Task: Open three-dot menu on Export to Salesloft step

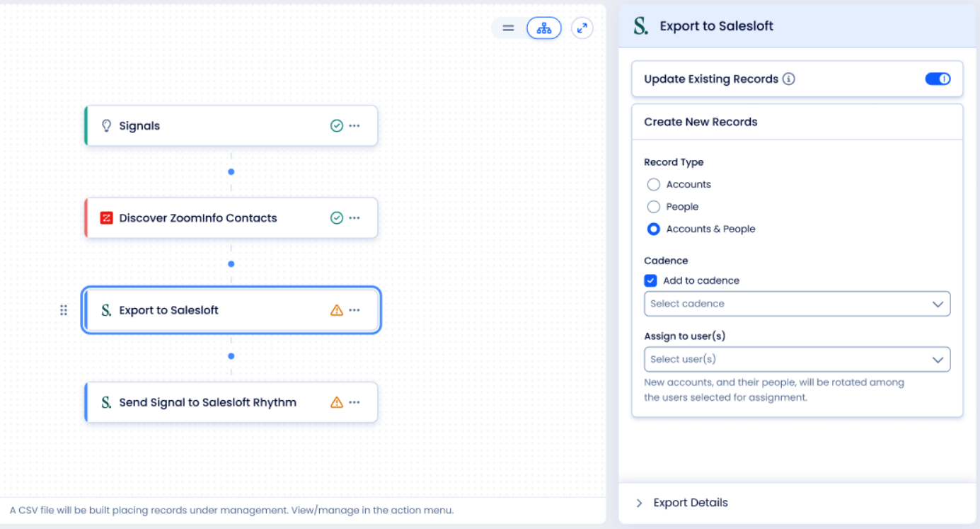Action: (354, 310)
